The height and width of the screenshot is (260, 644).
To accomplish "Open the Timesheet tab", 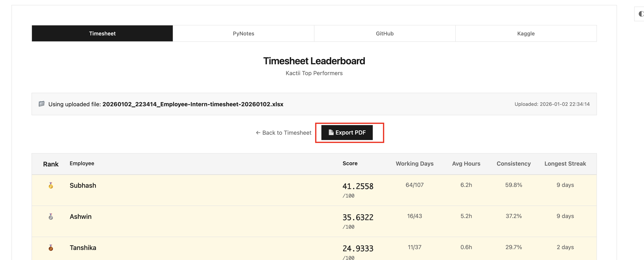I will pos(102,34).
